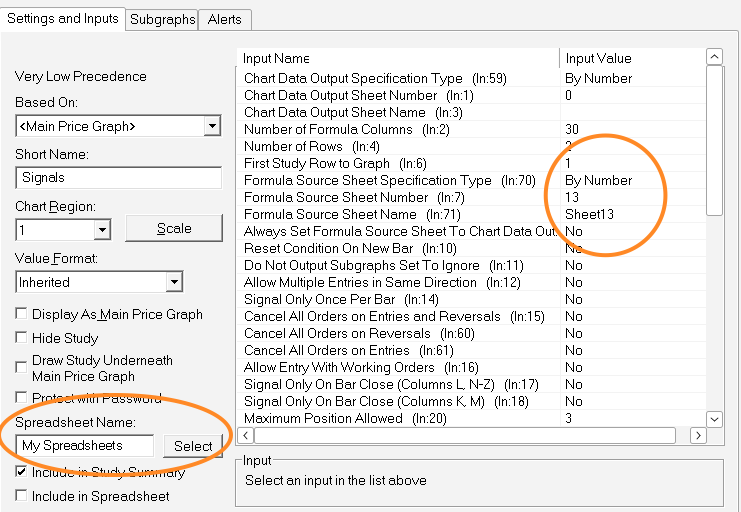Expand the Chart Region dropdown

point(101,230)
